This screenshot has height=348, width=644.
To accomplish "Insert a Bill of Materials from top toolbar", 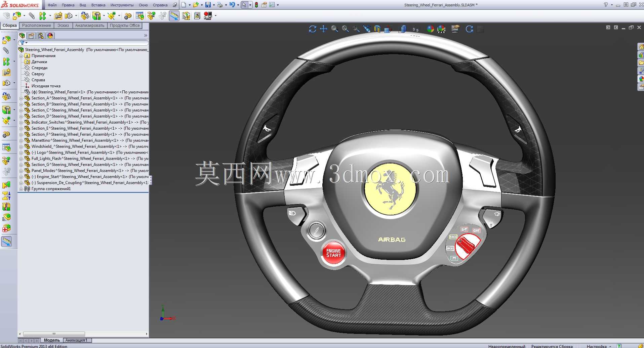I will tap(140, 16).
